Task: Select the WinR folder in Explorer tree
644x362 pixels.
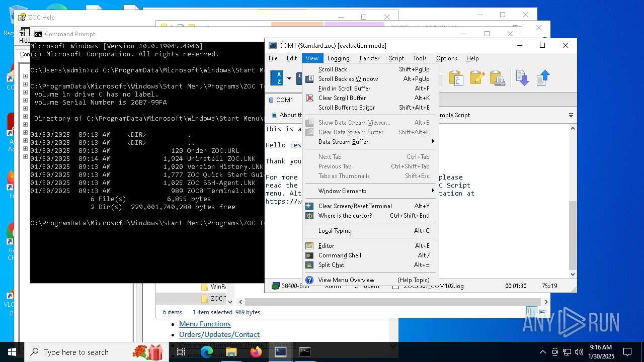Action: [x=213, y=287]
